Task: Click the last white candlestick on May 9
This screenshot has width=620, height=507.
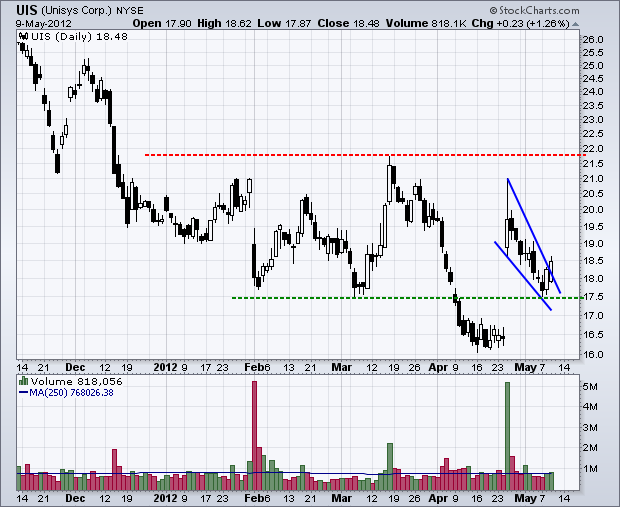Action: [551, 269]
